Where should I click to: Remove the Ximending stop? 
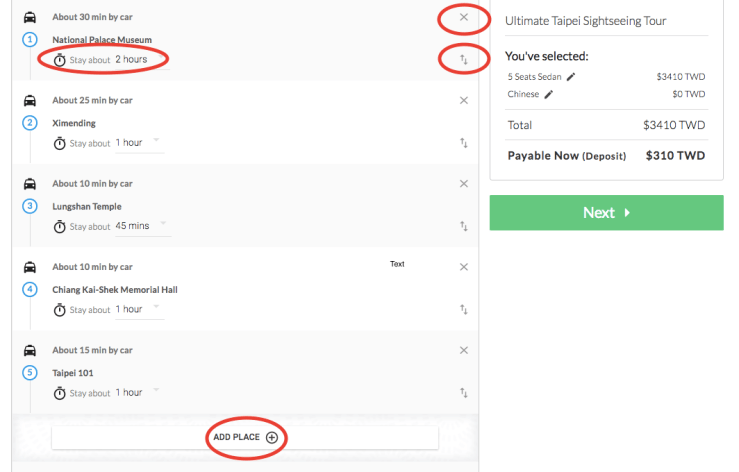(x=463, y=100)
